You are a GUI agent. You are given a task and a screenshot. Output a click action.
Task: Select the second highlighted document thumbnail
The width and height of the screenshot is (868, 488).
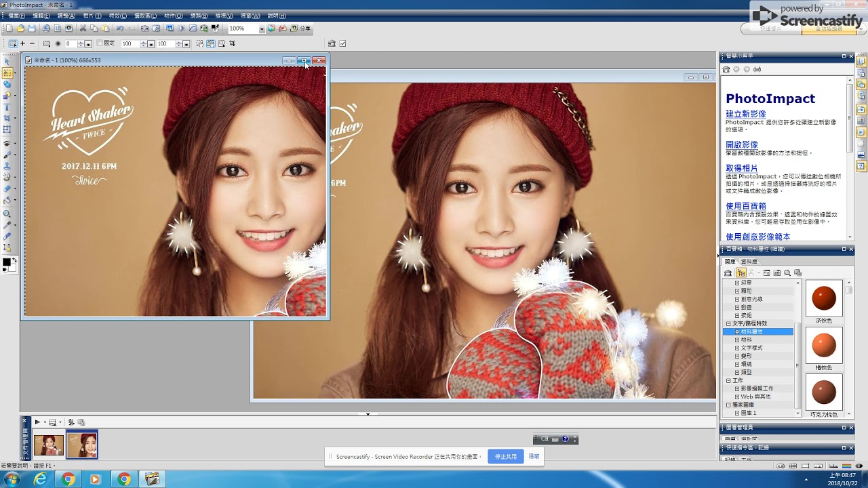[82, 445]
